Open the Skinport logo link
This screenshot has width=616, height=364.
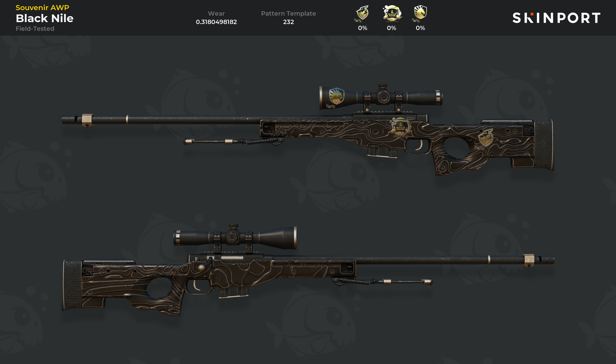point(556,18)
